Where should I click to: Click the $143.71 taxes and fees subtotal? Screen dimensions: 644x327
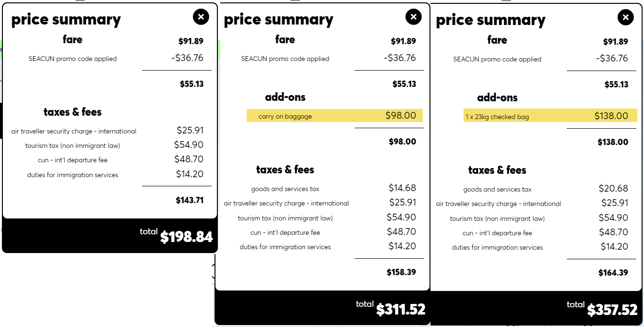(x=190, y=200)
